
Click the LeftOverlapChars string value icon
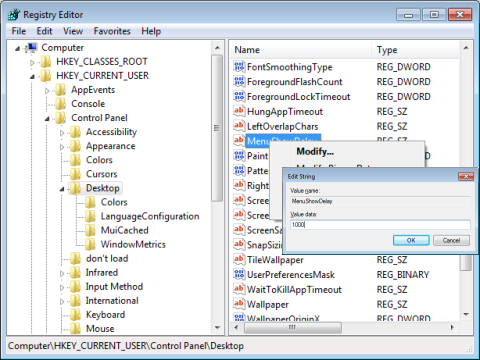(x=239, y=126)
